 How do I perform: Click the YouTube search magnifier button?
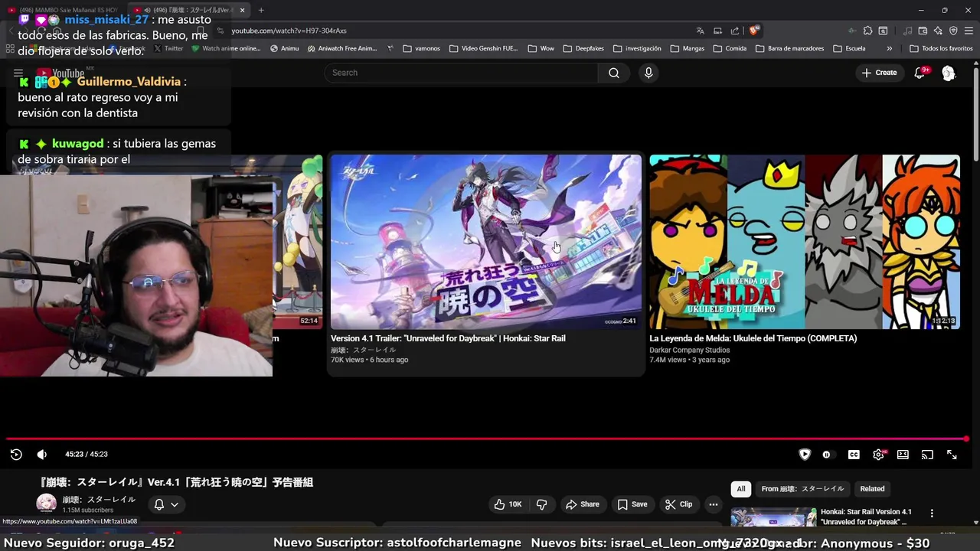click(614, 73)
